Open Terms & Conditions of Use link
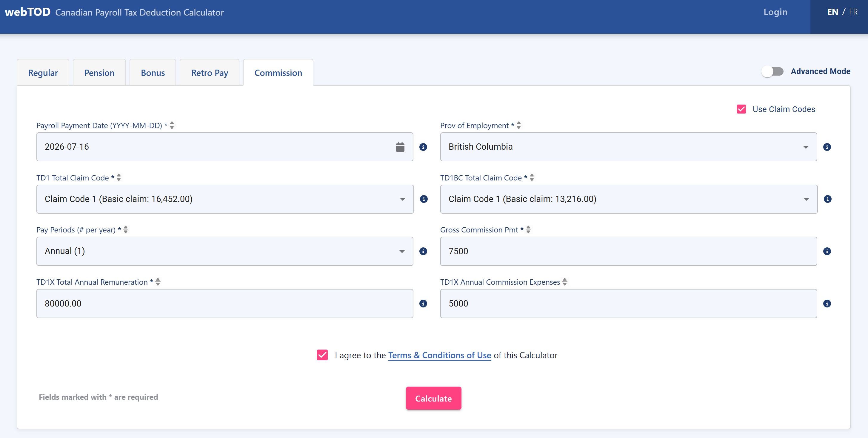868x438 pixels. [x=439, y=356]
